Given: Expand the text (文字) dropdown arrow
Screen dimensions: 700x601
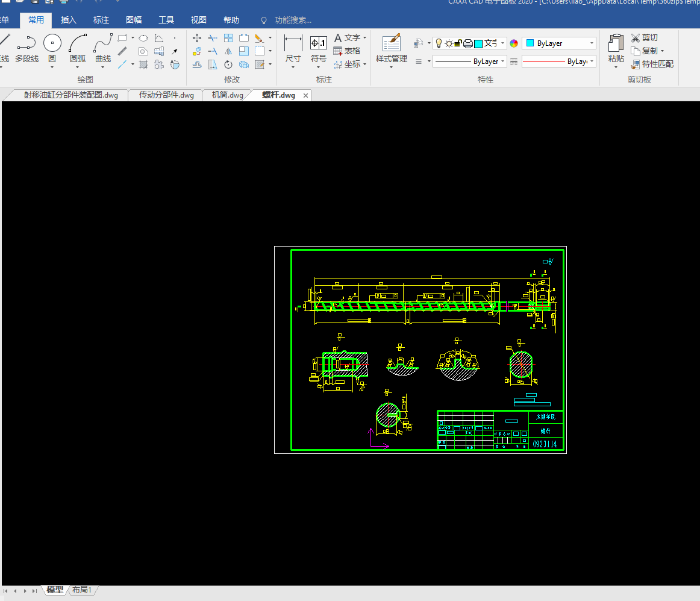Looking at the screenshot, I should pos(364,38).
